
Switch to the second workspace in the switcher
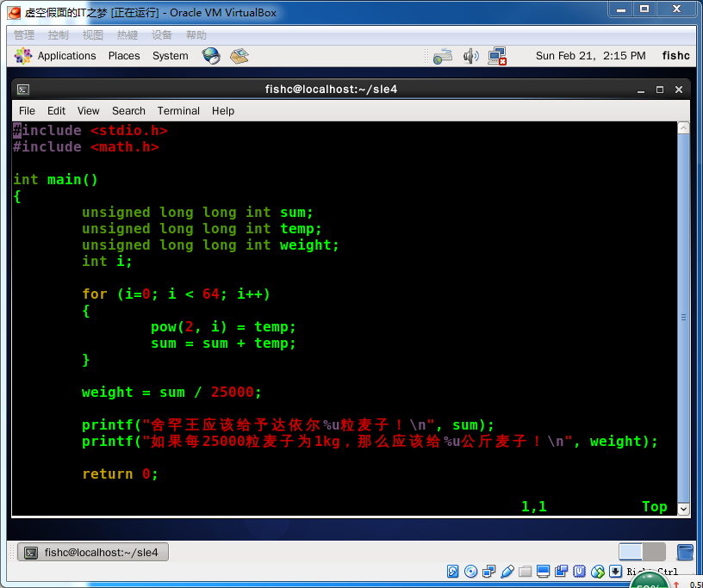pos(654,552)
